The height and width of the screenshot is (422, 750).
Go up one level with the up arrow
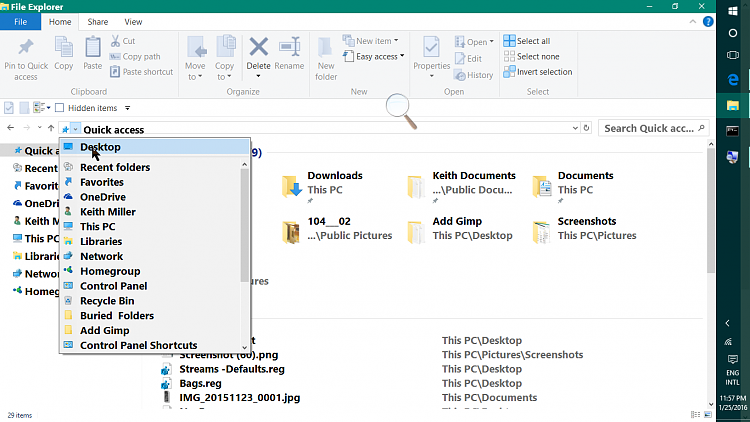(51, 128)
